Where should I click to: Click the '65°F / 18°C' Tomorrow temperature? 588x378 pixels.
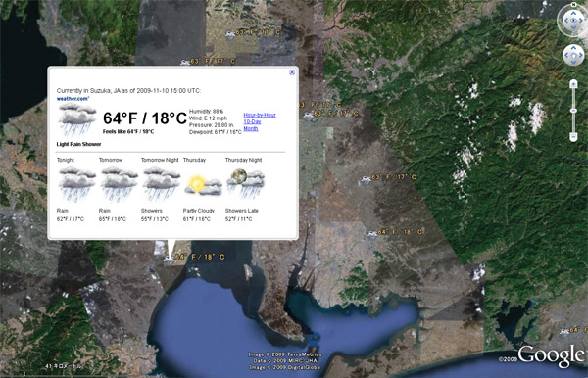pyautogui.click(x=113, y=219)
